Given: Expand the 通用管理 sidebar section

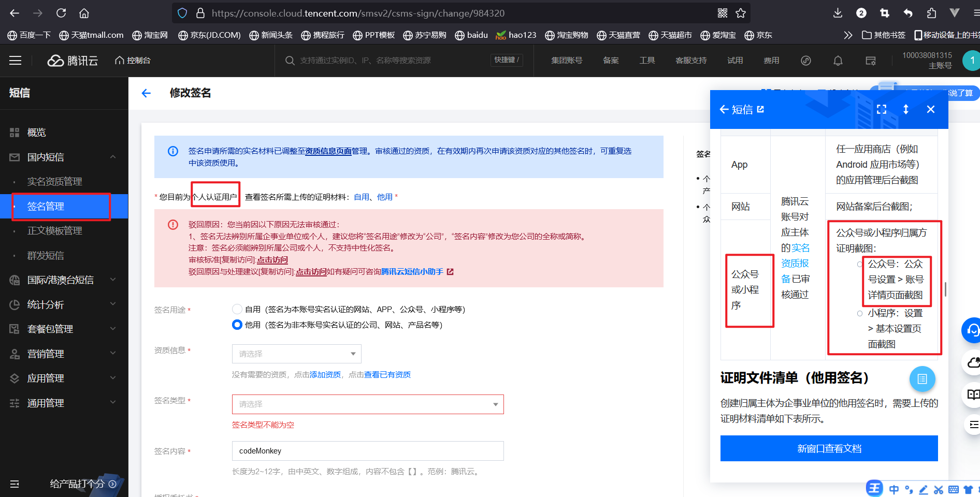Looking at the screenshot, I should tap(113, 402).
